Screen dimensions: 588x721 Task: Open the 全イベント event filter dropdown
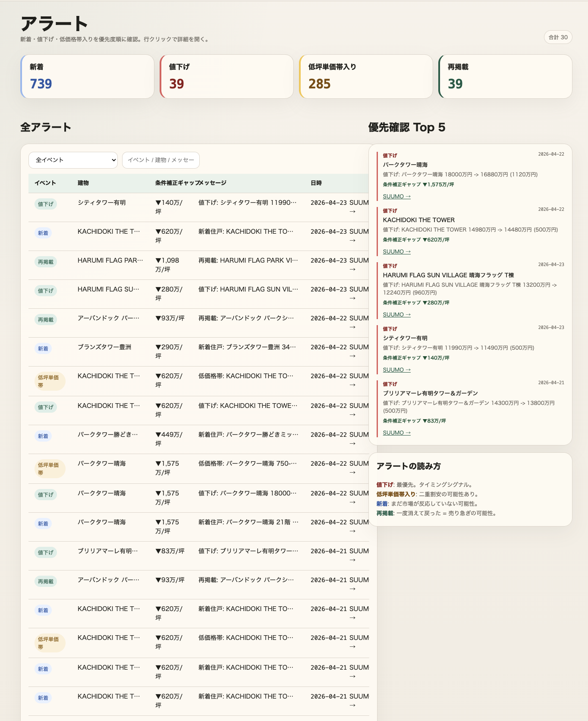[73, 160]
